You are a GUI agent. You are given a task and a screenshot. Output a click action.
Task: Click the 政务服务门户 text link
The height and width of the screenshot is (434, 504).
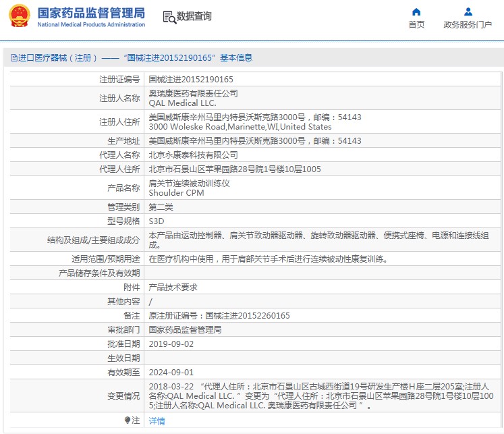click(468, 25)
